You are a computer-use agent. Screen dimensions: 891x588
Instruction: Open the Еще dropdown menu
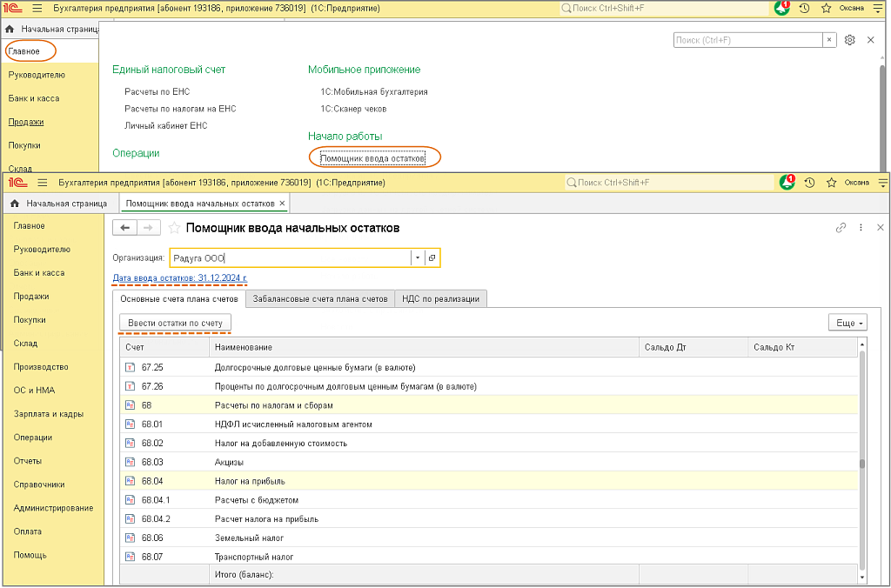tap(847, 323)
